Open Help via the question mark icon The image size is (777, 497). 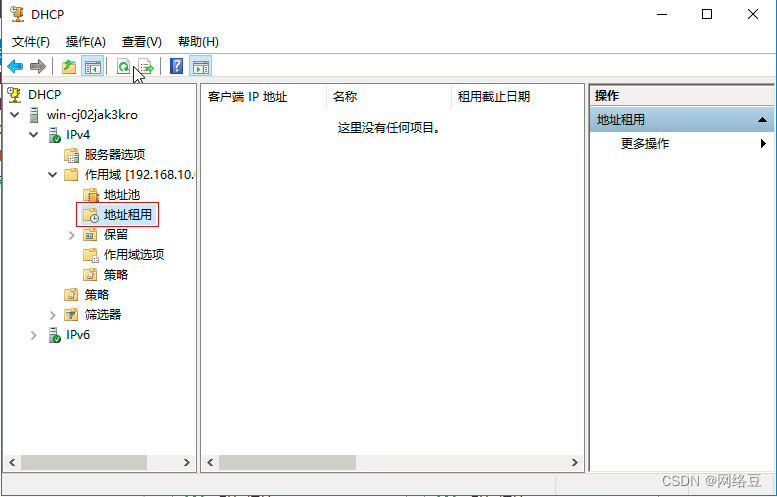(176, 66)
